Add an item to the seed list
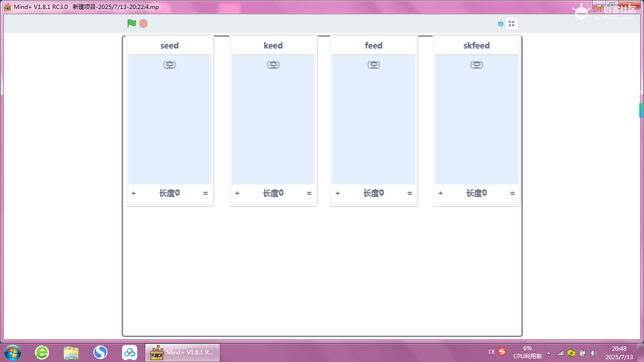The image size is (644, 362). pyautogui.click(x=133, y=193)
